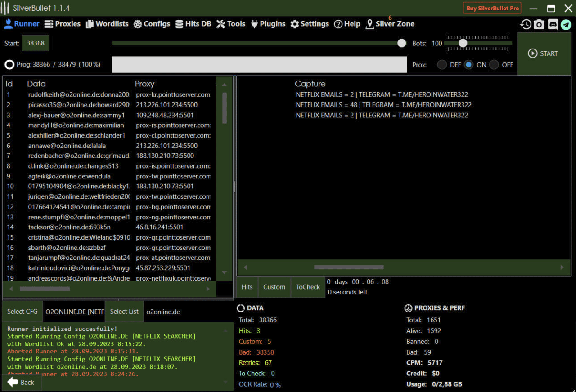576x392 pixels.
Task: Open the Plugins section
Action: (268, 24)
